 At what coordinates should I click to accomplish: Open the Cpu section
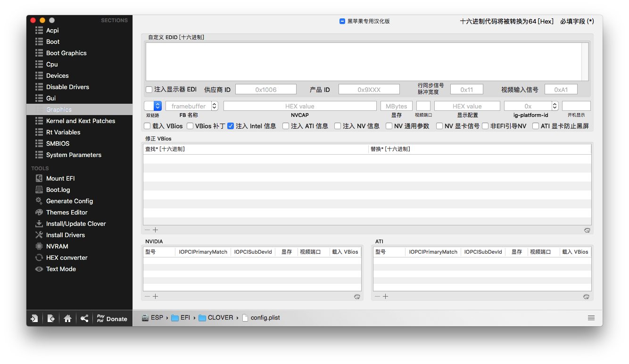(x=52, y=64)
